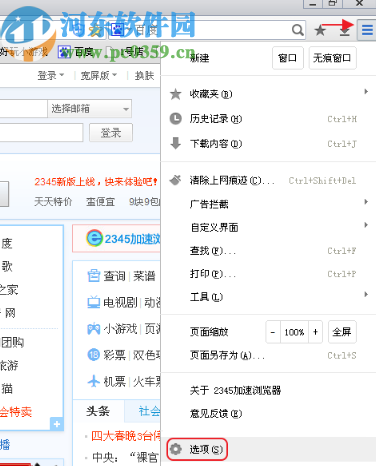Open 新建 窗口 button
Image resolution: width=376 pixels, height=466 pixels.
(288, 58)
